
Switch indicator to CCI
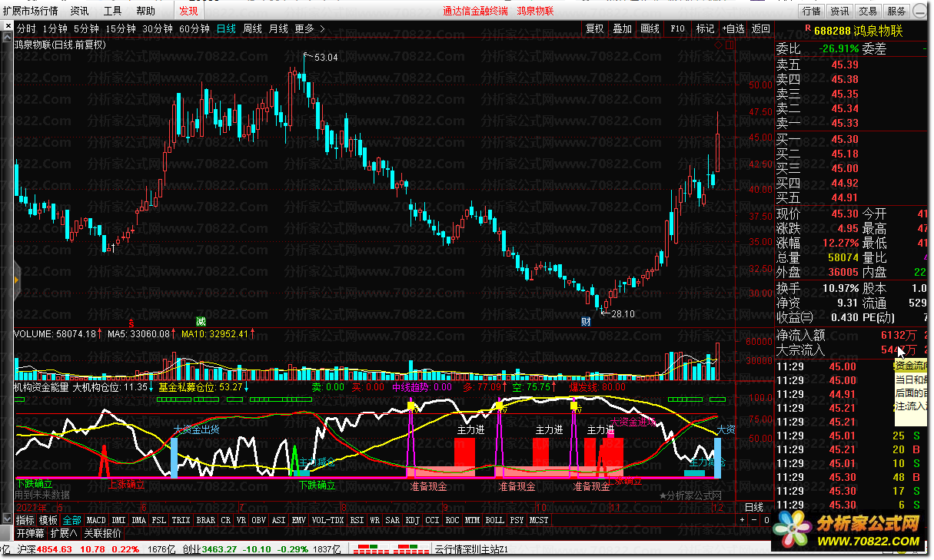433,520
